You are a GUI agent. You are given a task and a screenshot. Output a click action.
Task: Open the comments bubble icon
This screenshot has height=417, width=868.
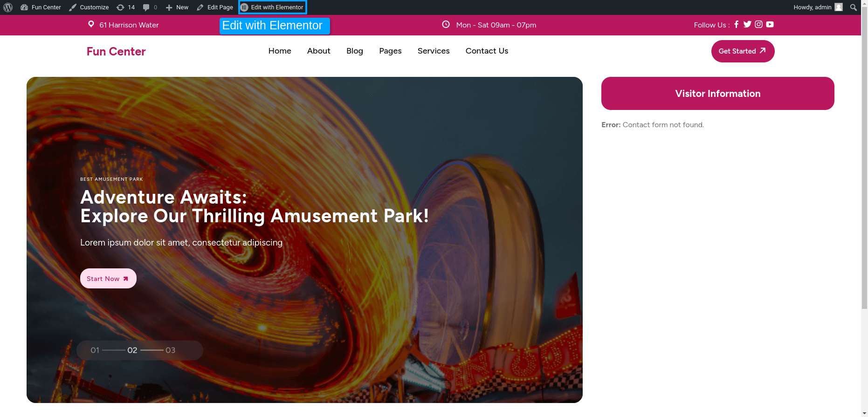pos(150,7)
